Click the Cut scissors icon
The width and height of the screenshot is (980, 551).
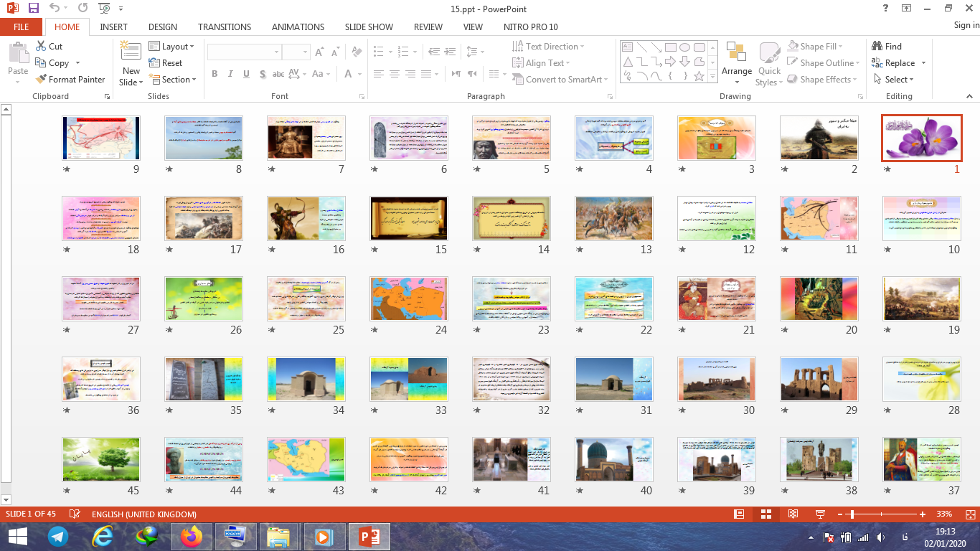tap(41, 46)
